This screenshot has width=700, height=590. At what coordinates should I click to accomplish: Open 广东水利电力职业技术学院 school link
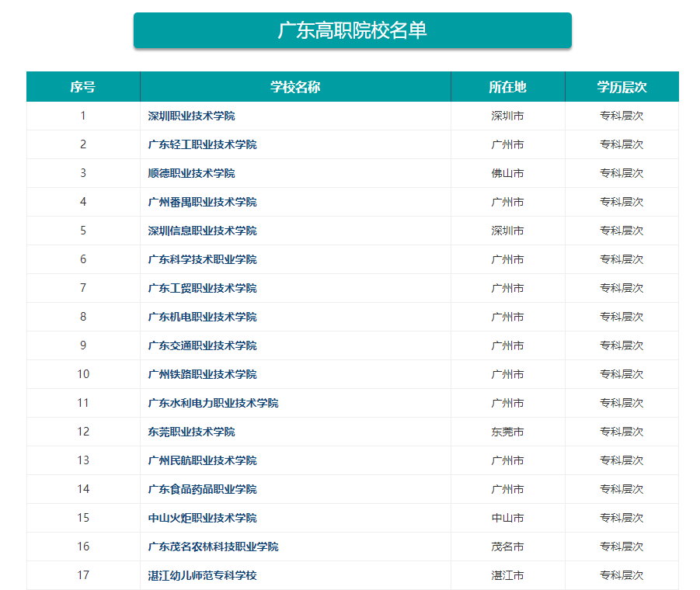pyautogui.click(x=214, y=403)
